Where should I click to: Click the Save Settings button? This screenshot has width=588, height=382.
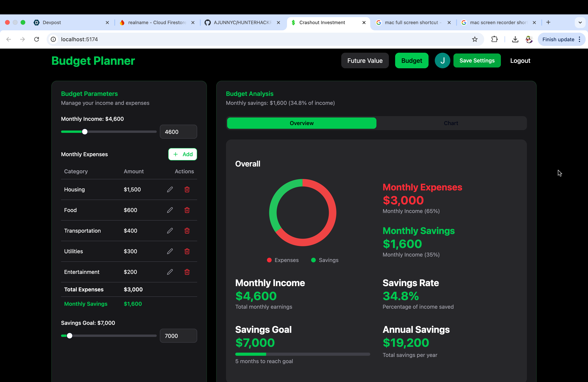pos(477,60)
